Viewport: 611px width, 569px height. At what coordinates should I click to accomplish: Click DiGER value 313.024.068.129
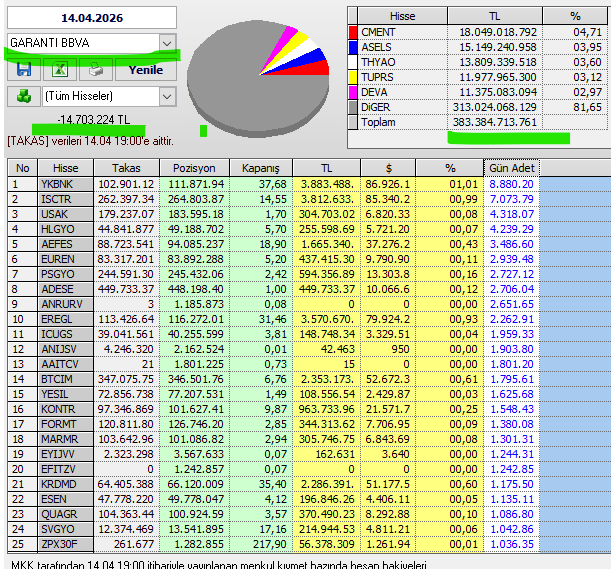494,107
